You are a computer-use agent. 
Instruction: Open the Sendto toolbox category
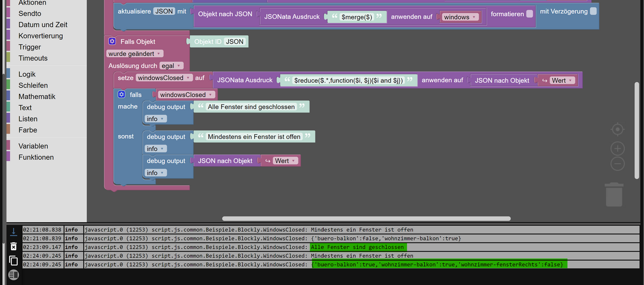(30, 13)
